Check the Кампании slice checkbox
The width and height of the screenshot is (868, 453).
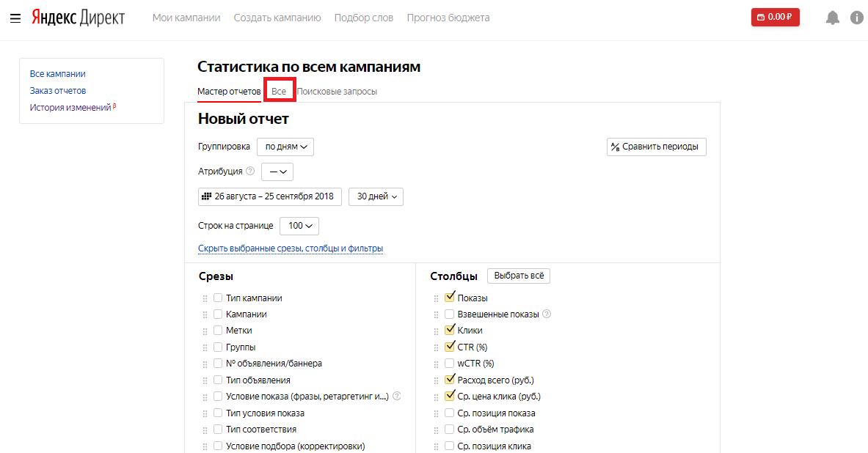click(218, 314)
